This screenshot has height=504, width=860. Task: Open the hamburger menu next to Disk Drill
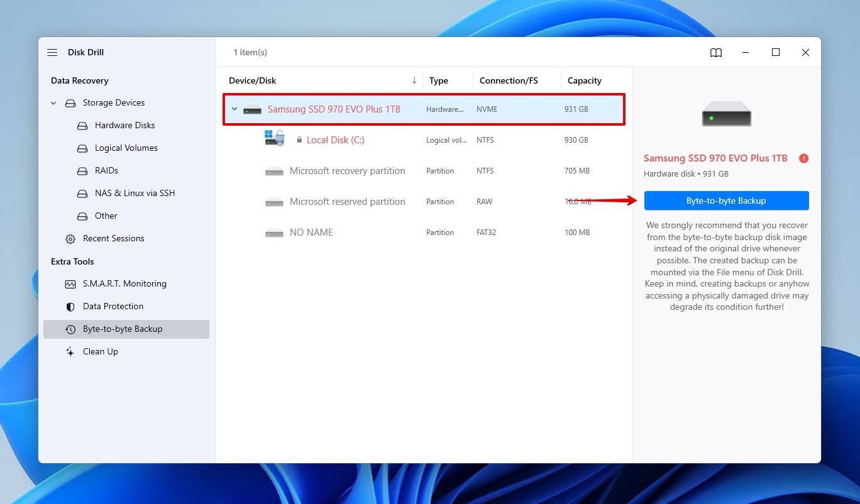coord(52,53)
